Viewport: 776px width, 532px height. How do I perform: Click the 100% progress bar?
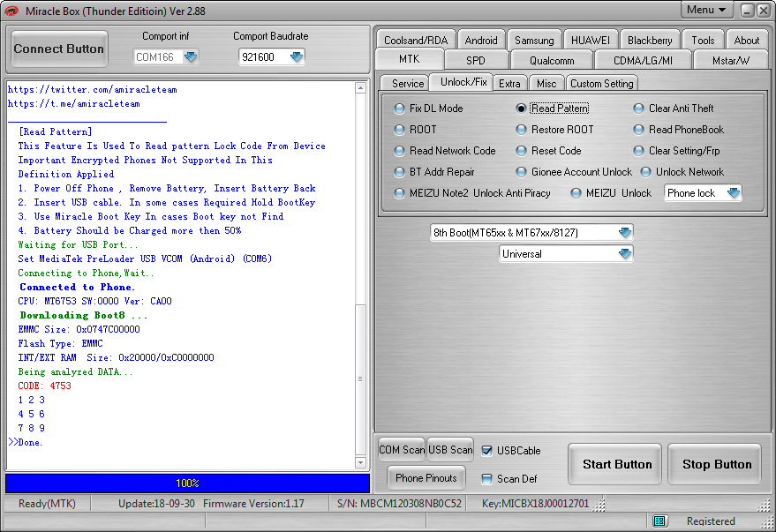click(x=187, y=483)
